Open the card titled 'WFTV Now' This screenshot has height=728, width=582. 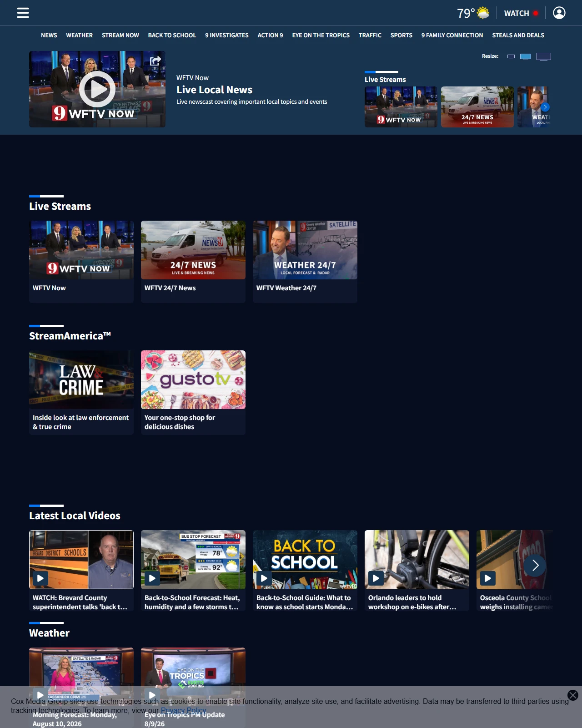pos(81,262)
